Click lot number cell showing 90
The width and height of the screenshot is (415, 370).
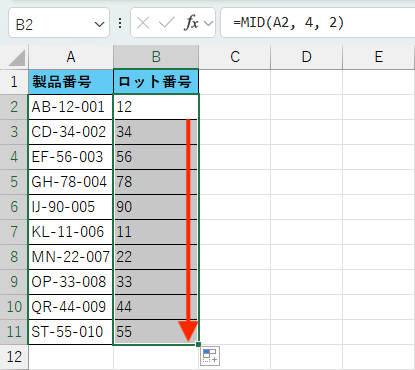156,207
